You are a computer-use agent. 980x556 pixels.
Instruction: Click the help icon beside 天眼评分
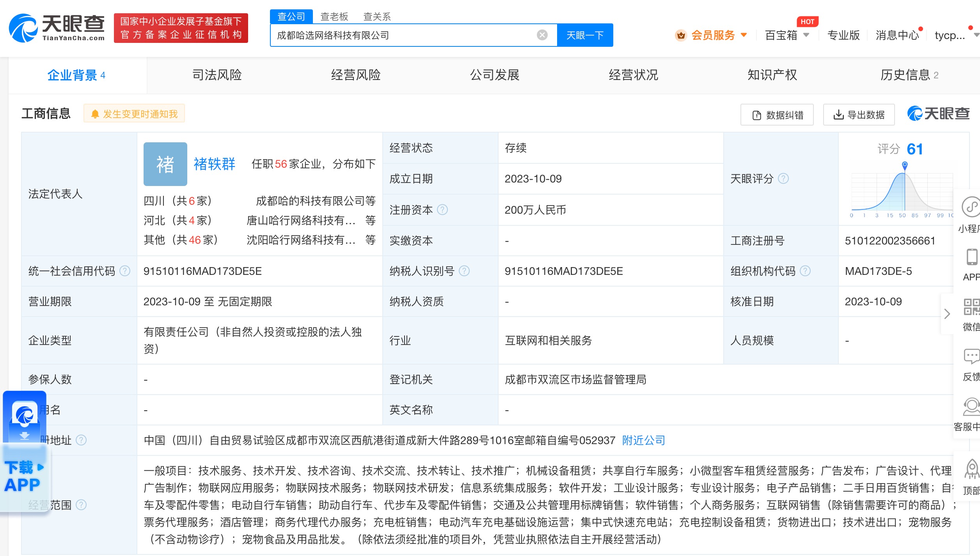tap(783, 179)
